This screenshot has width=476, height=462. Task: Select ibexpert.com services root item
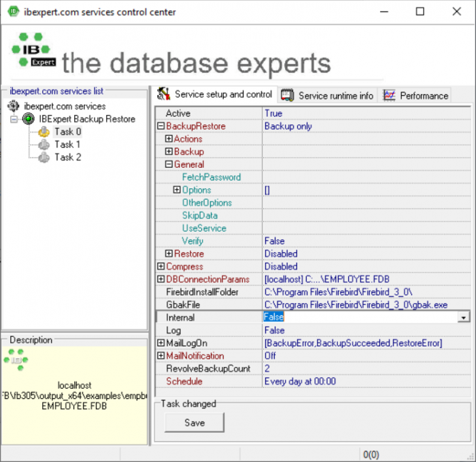[65, 106]
